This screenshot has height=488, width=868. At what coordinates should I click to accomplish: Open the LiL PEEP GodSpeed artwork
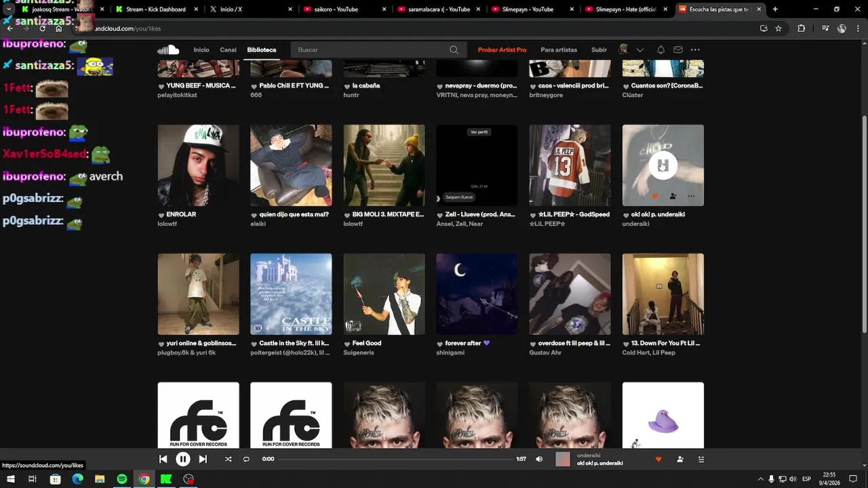point(570,165)
